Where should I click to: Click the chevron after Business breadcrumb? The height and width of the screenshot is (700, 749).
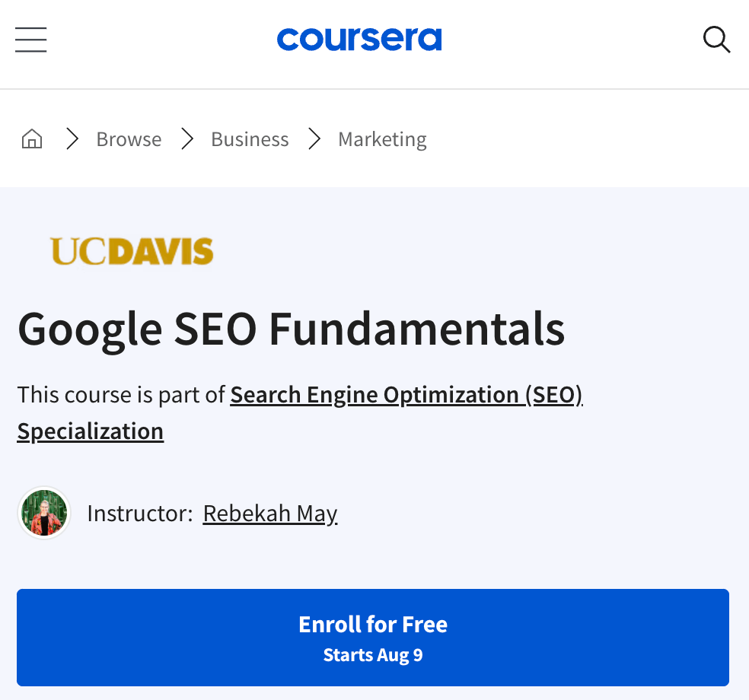(x=314, y=138)
